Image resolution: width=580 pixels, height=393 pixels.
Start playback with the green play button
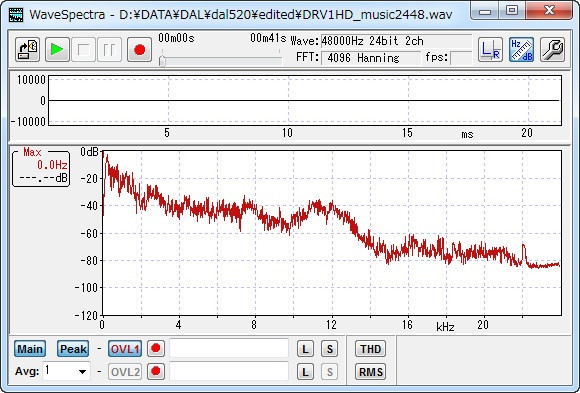pos(57,49)
